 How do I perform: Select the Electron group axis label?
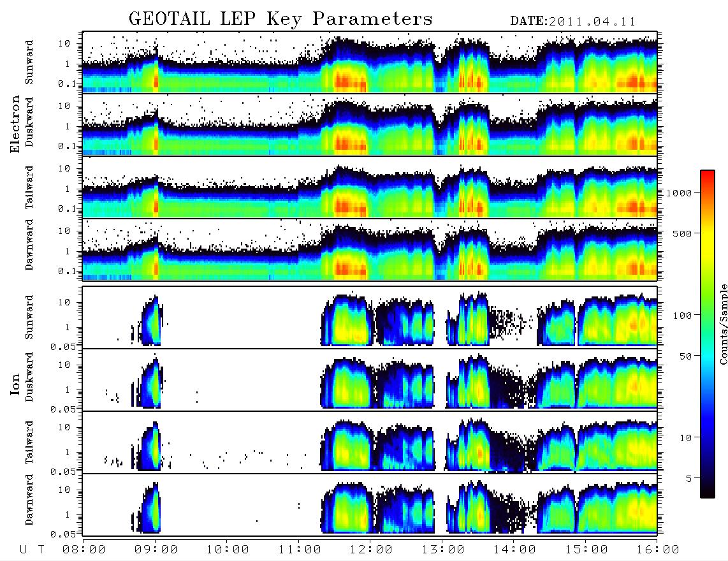(x=15, y=124)
